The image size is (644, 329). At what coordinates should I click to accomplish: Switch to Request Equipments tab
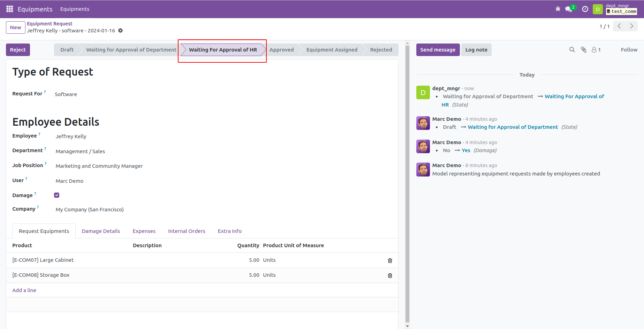[44, 231]
